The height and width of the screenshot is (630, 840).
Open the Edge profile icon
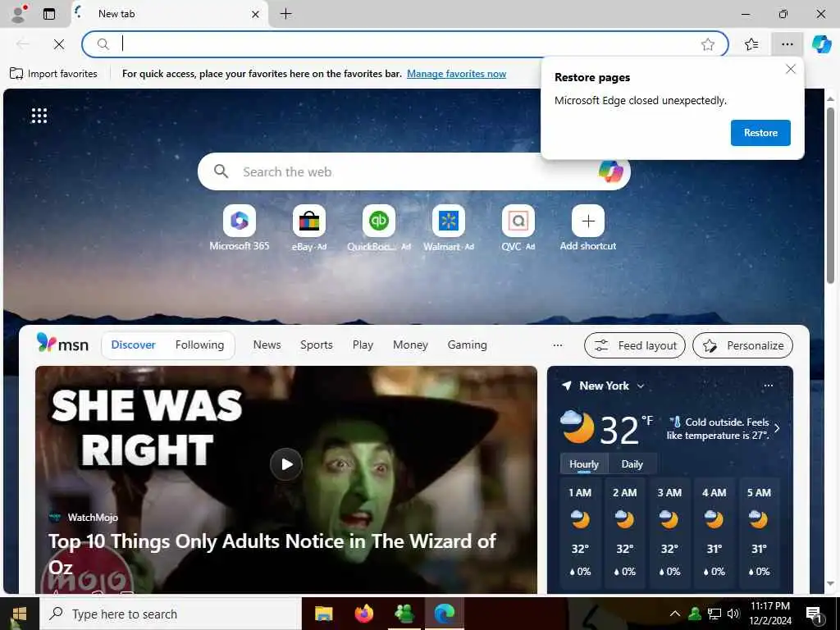[x=18, y=14]
